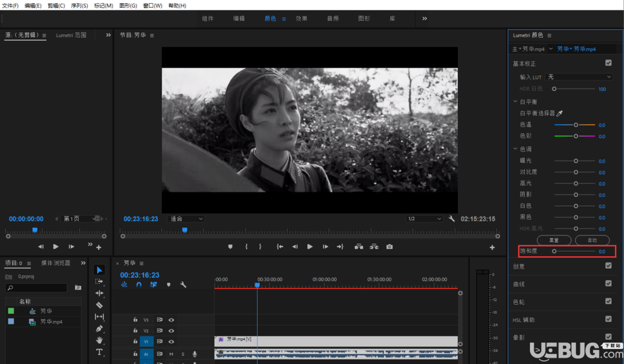624x364 pixels.
Task: Toggle the Curves section checkbox
Action: coord(608,283)
